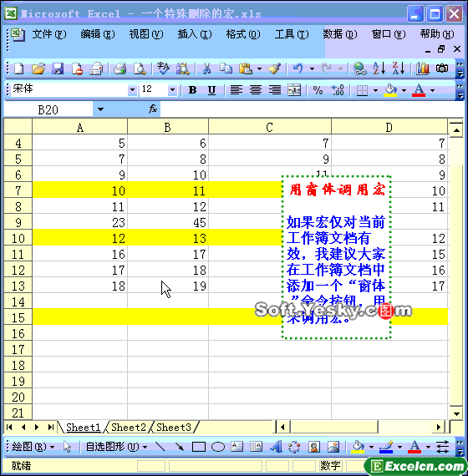Open the Borders dropdown arrow

point(375,90)
